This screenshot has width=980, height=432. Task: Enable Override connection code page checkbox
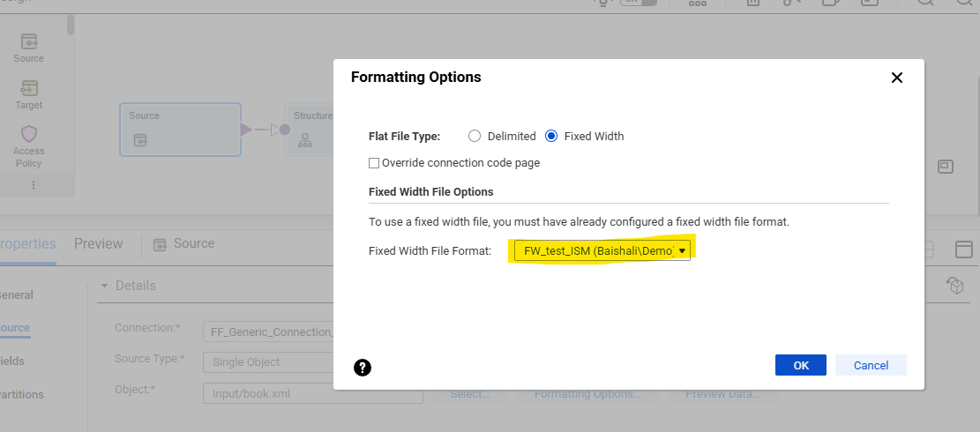[374, 163]
